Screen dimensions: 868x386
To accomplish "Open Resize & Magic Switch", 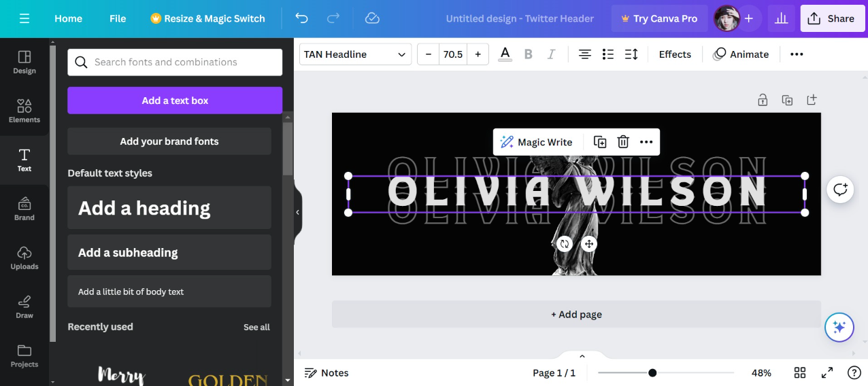I will click(207, 18).
